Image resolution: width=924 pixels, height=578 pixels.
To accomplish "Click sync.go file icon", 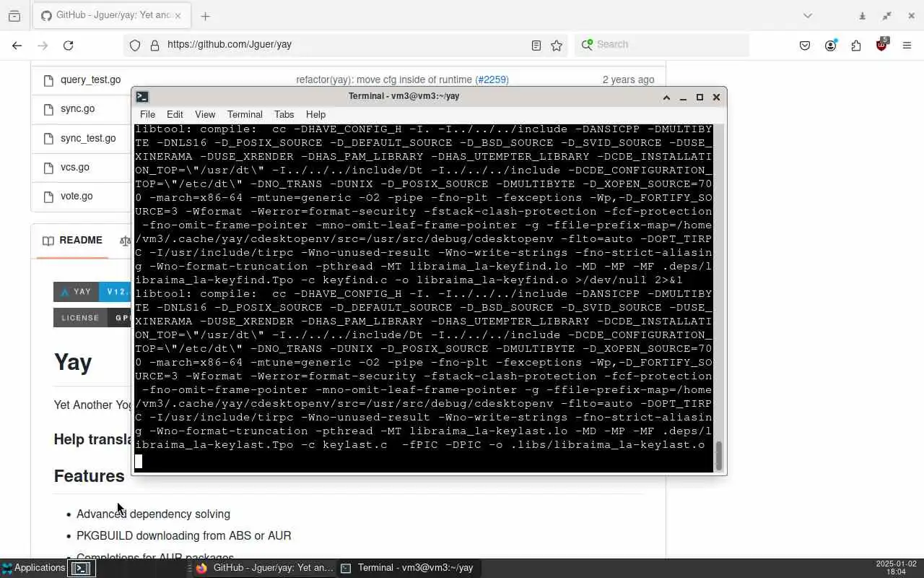I will click(48, 109).
